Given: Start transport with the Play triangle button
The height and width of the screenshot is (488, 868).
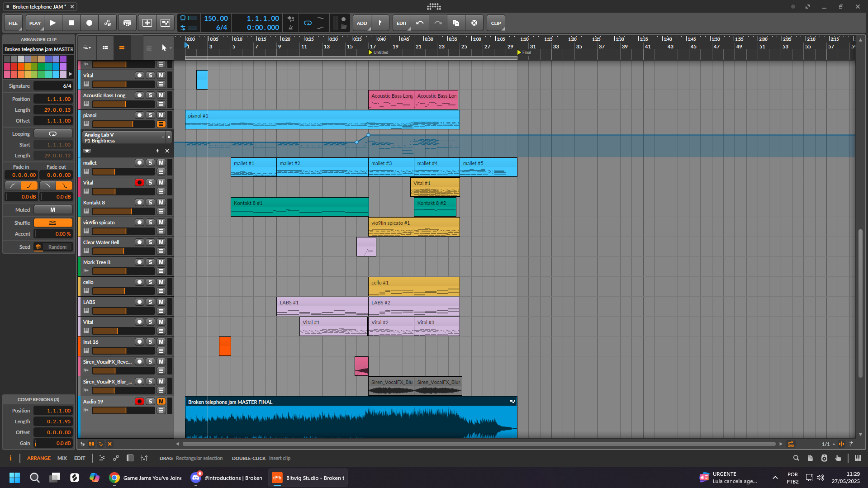Looking at the screenshot, I should (x=53, y=23).
